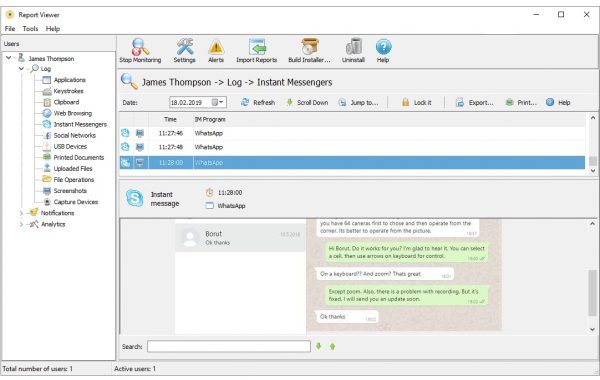This screenshot has height=380, width=600.
Task: Click the Skype icon beside Instant message
Action: pos(135,198)
